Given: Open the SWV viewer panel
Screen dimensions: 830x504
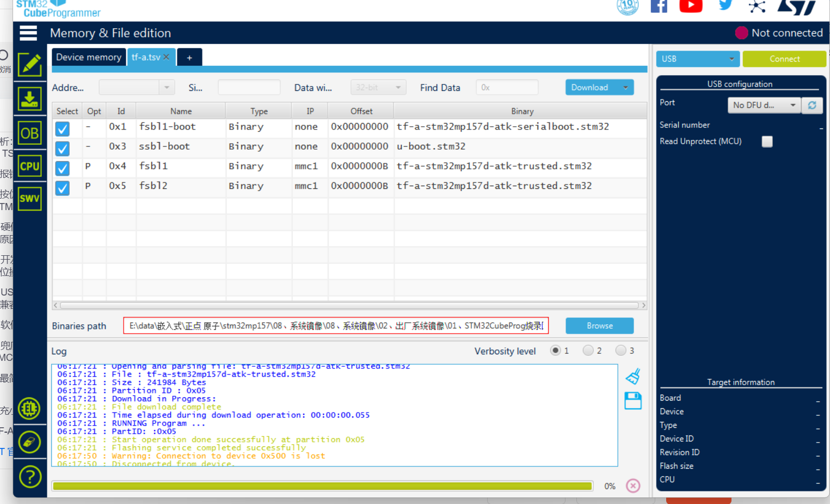Looking at the screenshot, I should pyautogui.click(x=29, y=198).
